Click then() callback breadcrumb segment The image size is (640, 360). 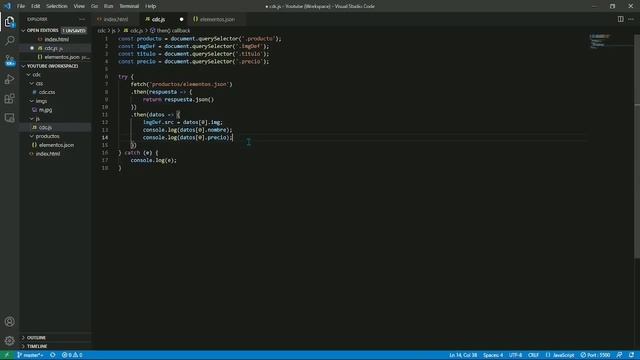[x=170, y=31]
